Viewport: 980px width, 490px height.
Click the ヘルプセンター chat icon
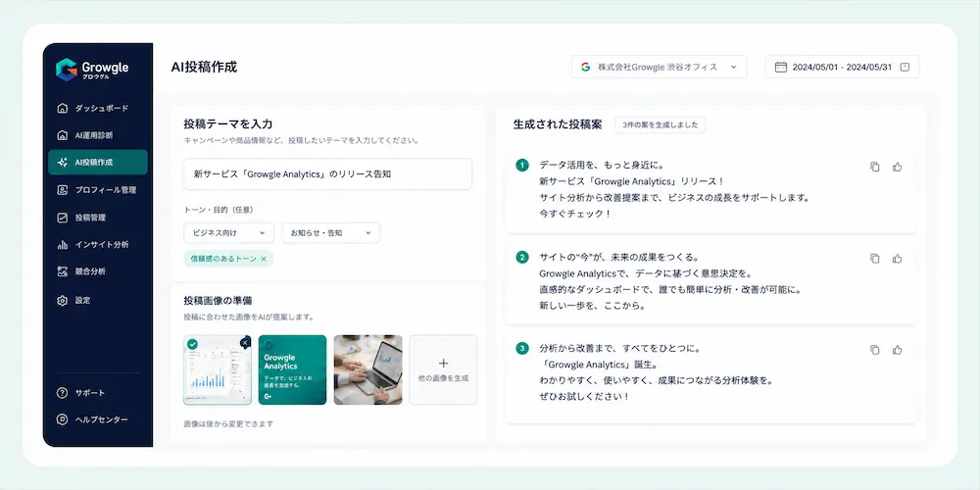coord(62,420)
